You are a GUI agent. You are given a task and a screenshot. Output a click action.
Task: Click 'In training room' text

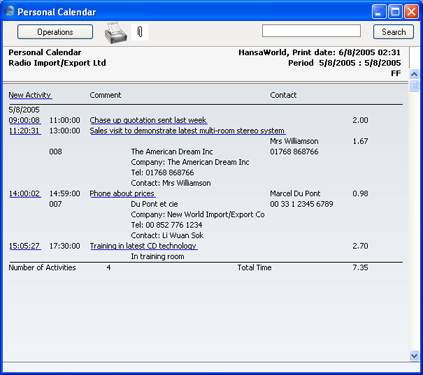[157, 256]
